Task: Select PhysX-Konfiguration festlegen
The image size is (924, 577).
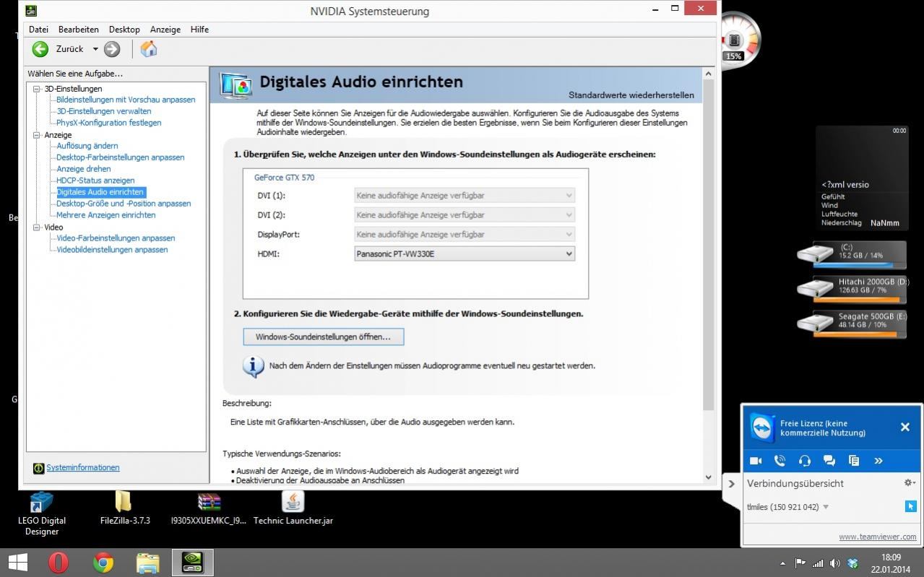Action: coord(109,123)
